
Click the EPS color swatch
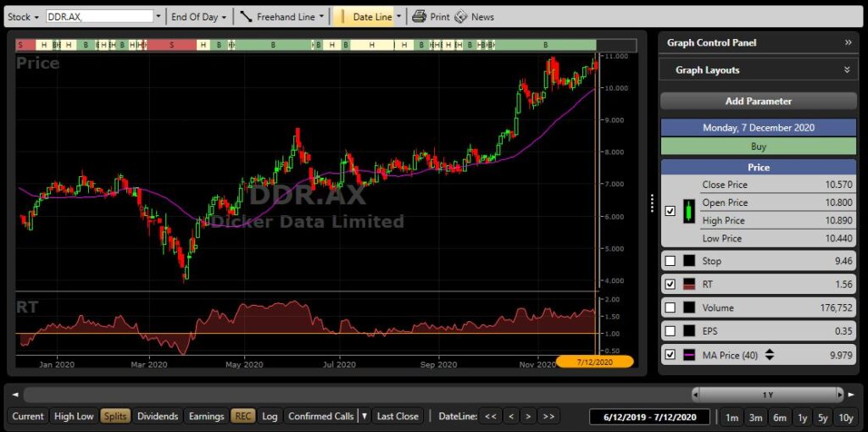click(688, 331)
